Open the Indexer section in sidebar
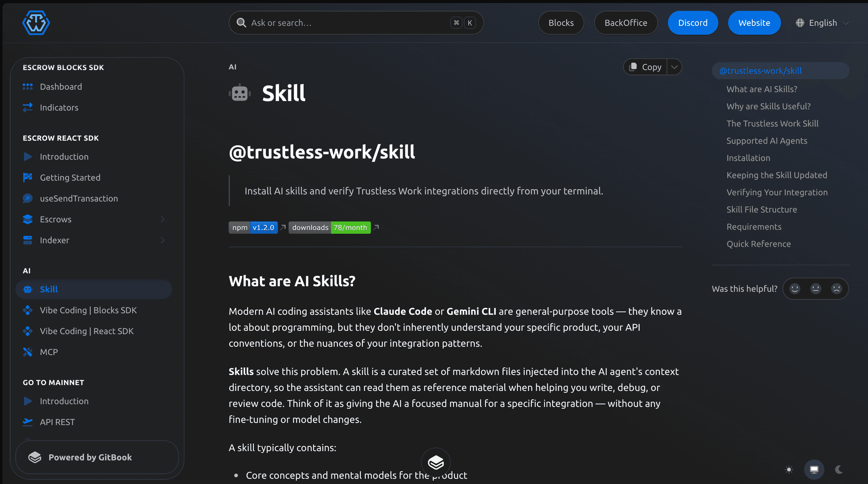This screenshot has width=868, height=484. tap(94, 240)
